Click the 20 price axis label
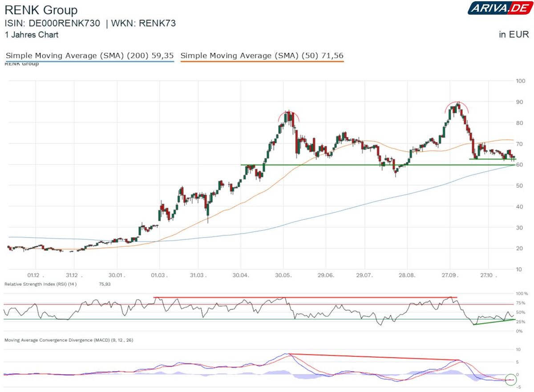Image resolution: width=534 pixels, height=392 pixels. point(519,248)
